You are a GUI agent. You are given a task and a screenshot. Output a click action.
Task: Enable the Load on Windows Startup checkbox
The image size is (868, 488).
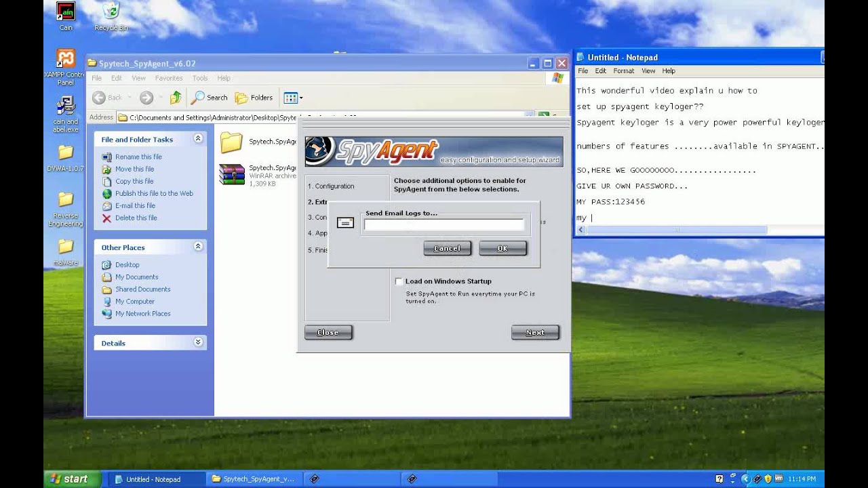coord(399,281)
